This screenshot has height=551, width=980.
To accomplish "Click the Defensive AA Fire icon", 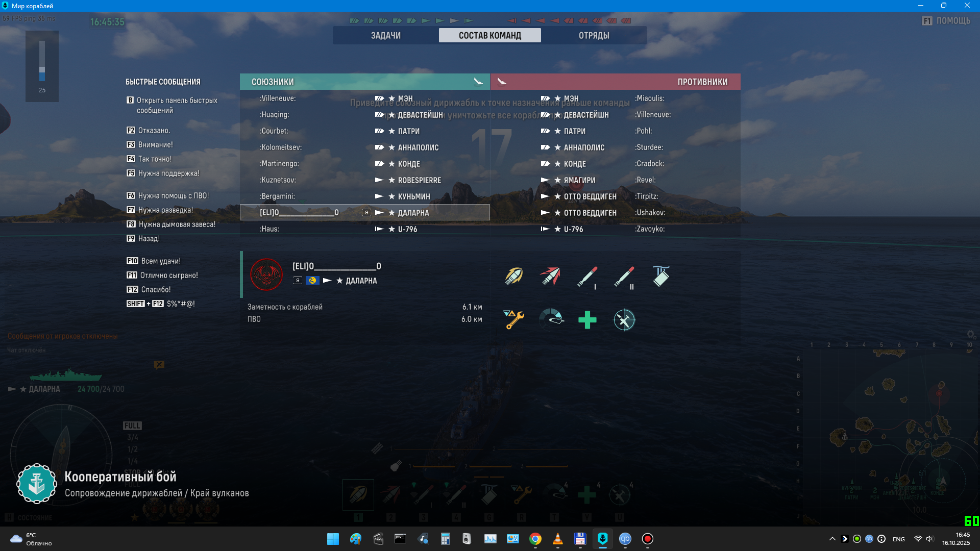I will pos(624,320).
